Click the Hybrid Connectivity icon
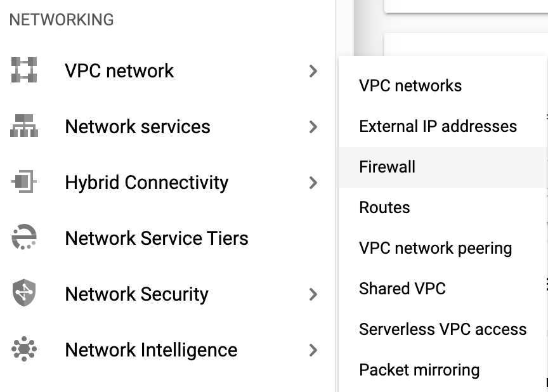Image resolution: width=548 pixels, height=392 pixels. click(x=23, y=183)
